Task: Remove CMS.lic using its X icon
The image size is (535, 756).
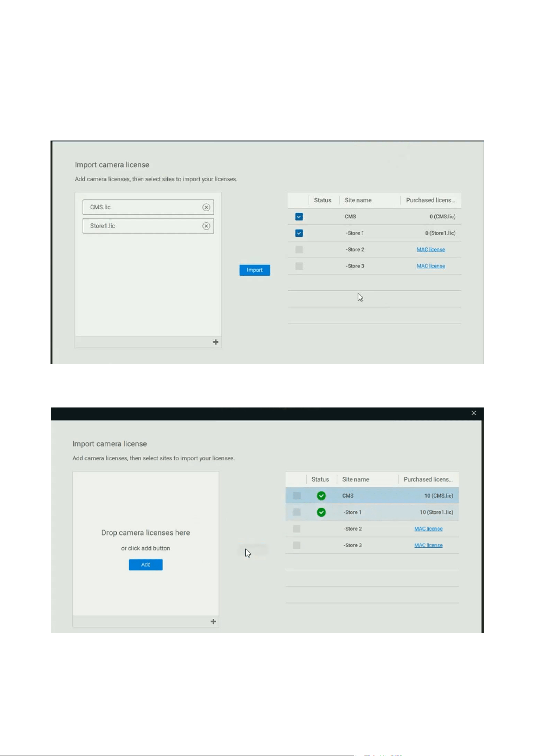Action: coord(206,207)
